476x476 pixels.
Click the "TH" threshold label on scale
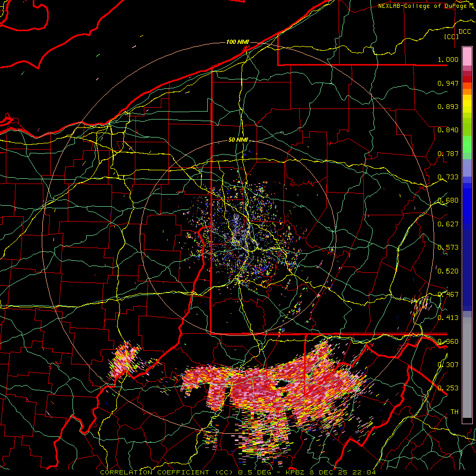click(454, 411)
